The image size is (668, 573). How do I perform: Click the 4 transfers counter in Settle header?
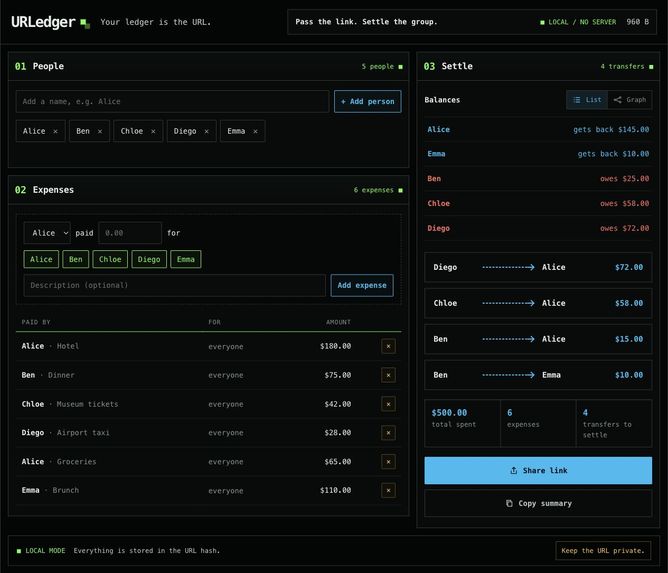(x=627, y=66)
